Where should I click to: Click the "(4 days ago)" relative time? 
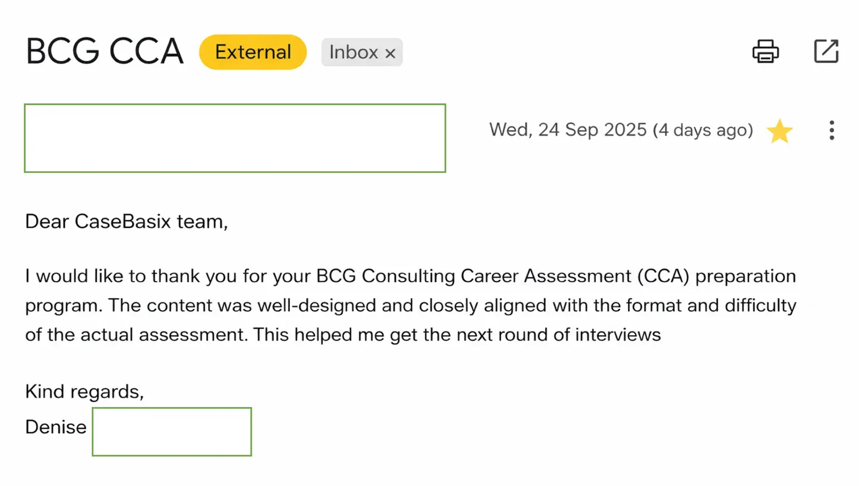tap(703, 130)
